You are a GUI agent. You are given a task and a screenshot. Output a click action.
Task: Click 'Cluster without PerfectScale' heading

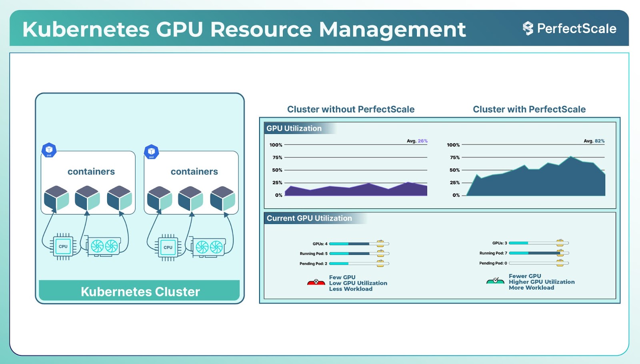pyautogui.click(x=351, y=109)
